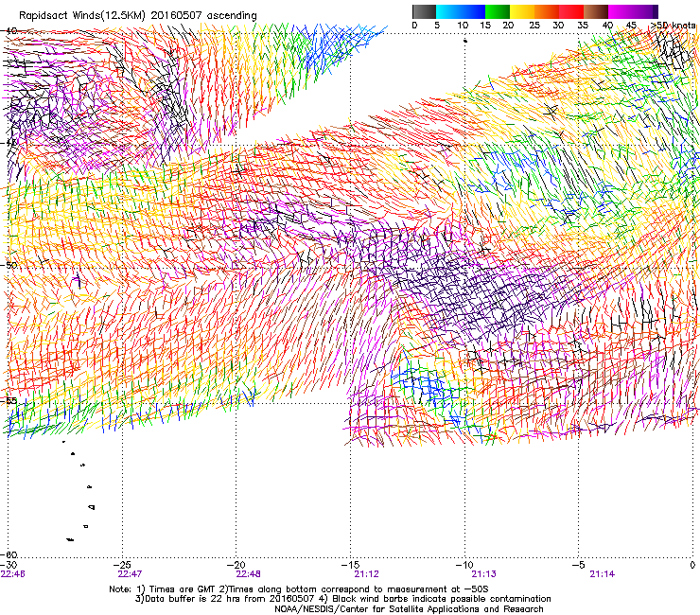Click the '-45' latitude axis label
Viewport: 700px width, 615px height.
coord(9,143)
